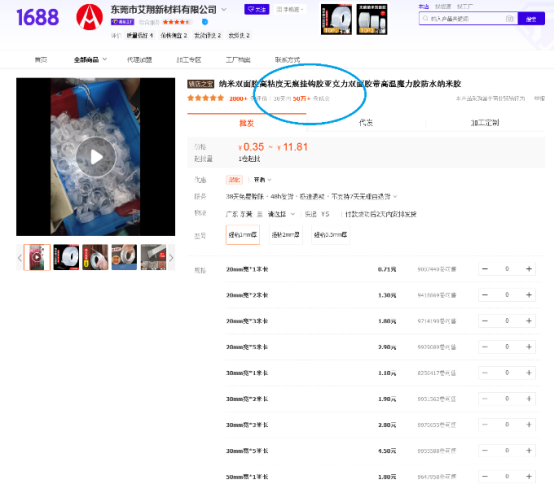
Task: Play the product video
Action: (96, 157)
